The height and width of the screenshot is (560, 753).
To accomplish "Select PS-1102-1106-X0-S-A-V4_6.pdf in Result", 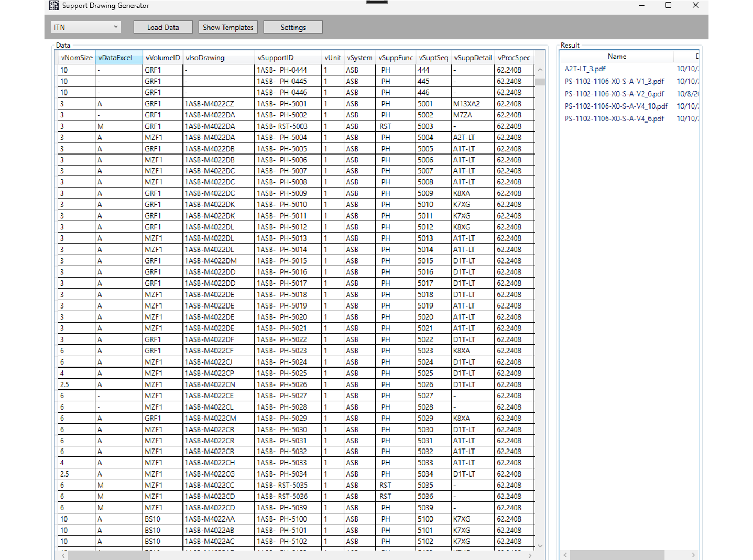I will [x=614, y=118].
